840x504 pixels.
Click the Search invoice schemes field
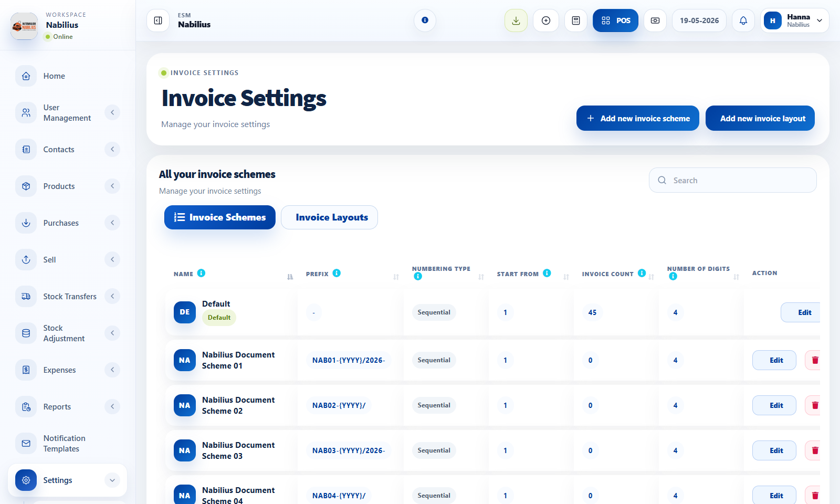(x=732, y=180)
